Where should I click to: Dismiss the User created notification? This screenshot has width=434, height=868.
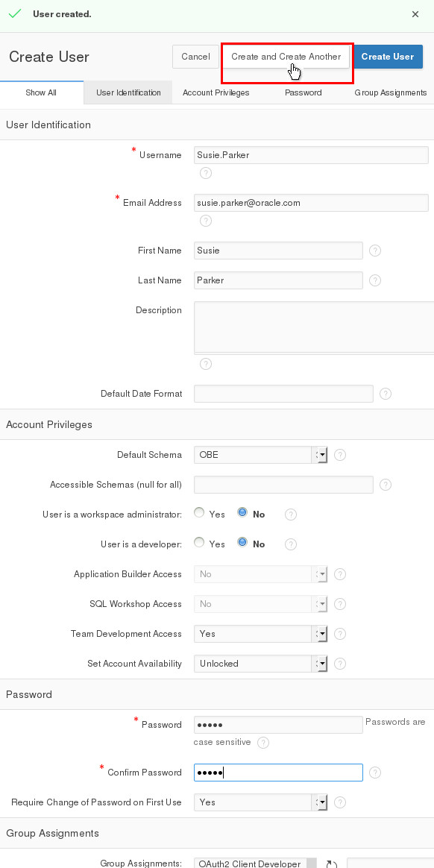(x=415, y=14)
